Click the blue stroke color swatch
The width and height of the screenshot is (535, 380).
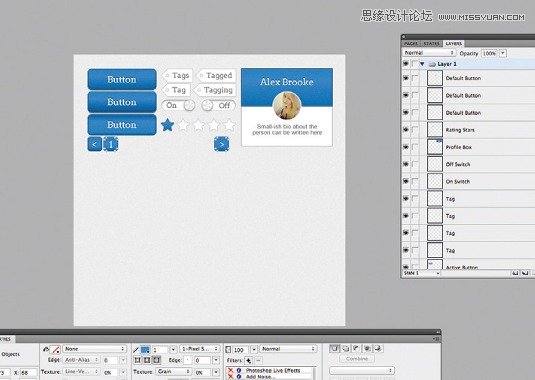point(145,349)
